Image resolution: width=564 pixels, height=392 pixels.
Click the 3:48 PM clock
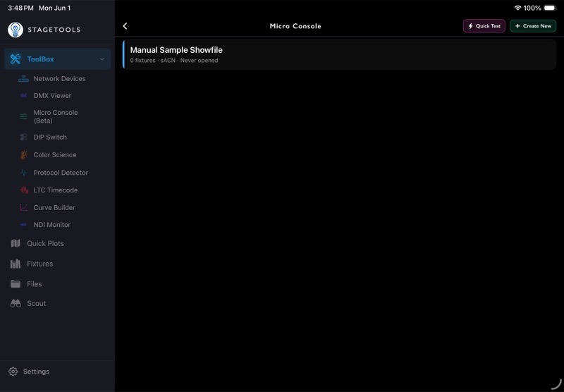click(20, 8)
